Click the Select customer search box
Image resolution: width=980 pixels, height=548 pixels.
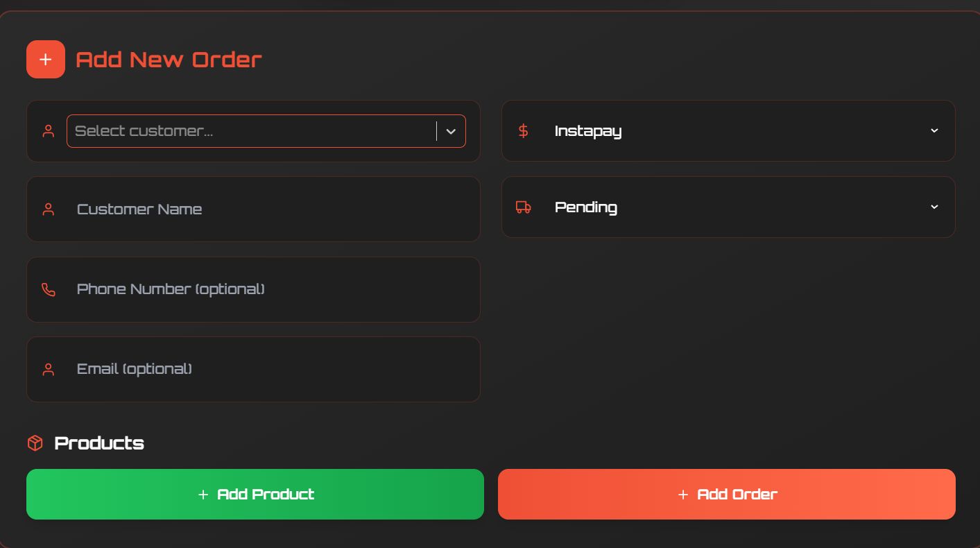coord(250,131)
